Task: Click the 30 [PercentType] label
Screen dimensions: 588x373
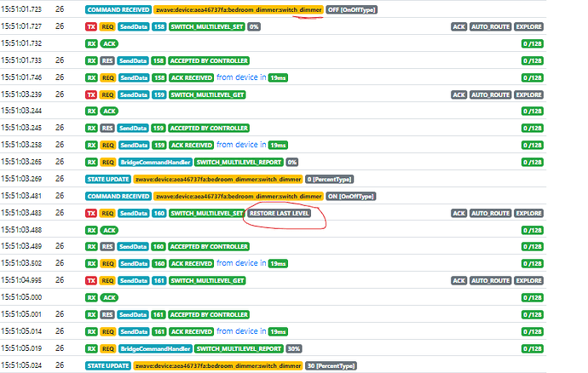Action: pos(331,366)
